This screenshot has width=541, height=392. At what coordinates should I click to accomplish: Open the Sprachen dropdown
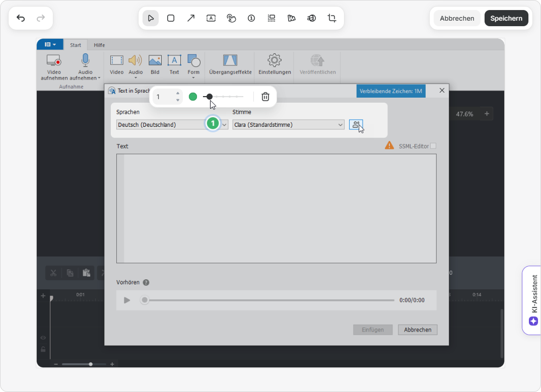[x=224, y=125]
